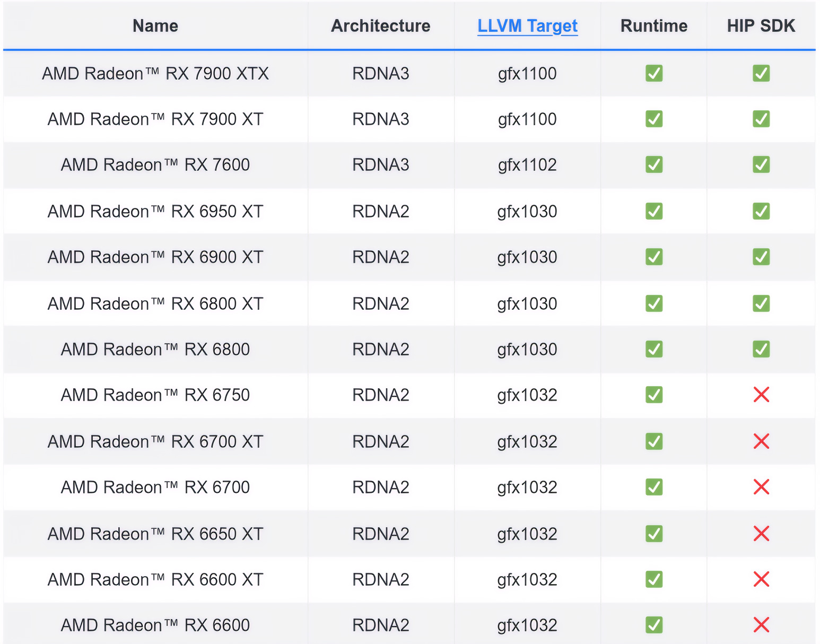Image resolution: width=820 pixels, height=644 pixels.
Task: Click gfx1030 in the RX 6900 XT row
Action: (527, 257)
